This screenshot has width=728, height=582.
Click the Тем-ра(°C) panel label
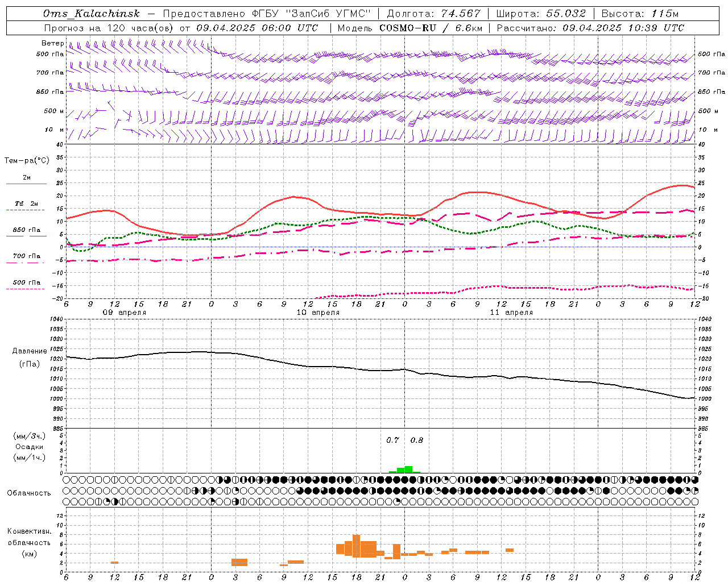coord(27,161)
